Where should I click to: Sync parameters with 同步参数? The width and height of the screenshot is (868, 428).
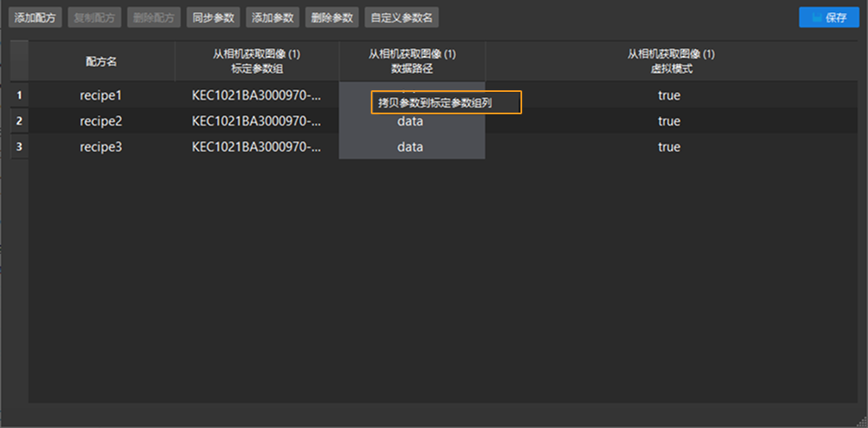(x=213, y=18)
